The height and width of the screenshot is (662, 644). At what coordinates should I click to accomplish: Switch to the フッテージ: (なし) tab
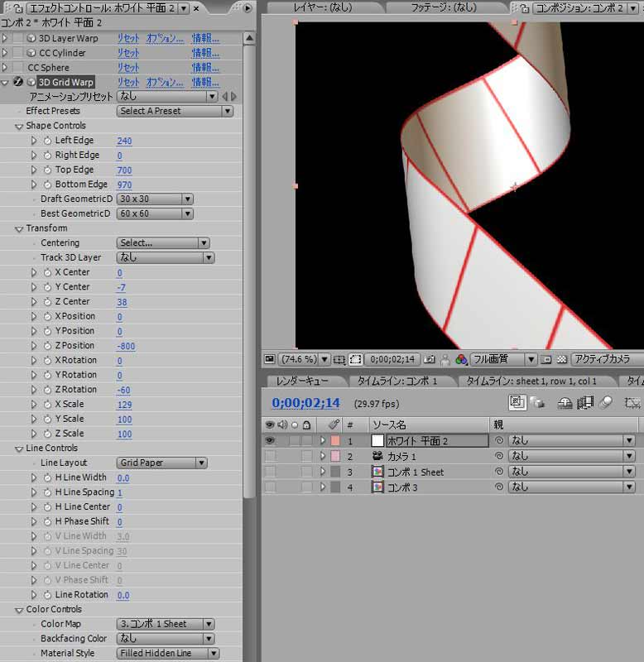point(444,7)
